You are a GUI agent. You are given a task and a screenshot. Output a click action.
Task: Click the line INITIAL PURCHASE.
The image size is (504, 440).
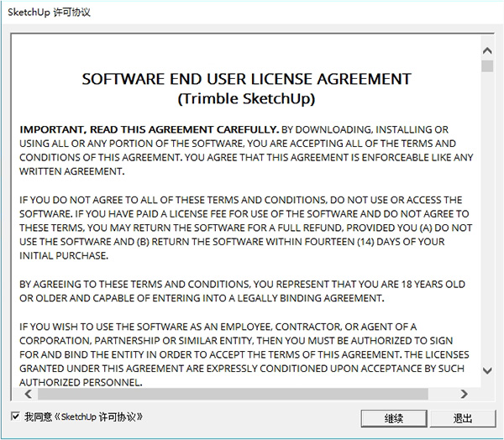point(64,256)
